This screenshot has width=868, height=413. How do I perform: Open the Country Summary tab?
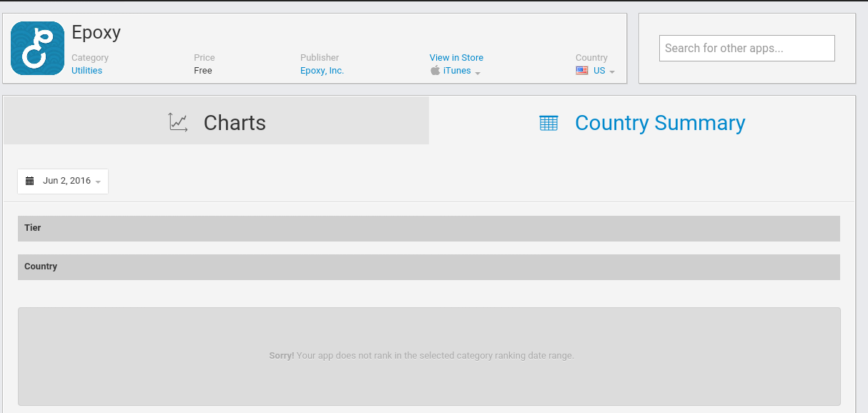pos(659,123)
